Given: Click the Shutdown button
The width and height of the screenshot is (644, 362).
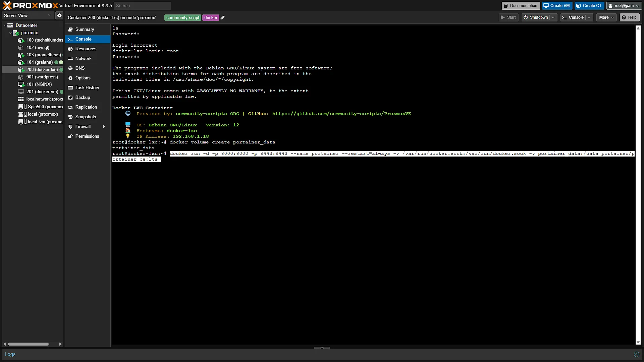Looking at the screenshot, I should point(536,17).
